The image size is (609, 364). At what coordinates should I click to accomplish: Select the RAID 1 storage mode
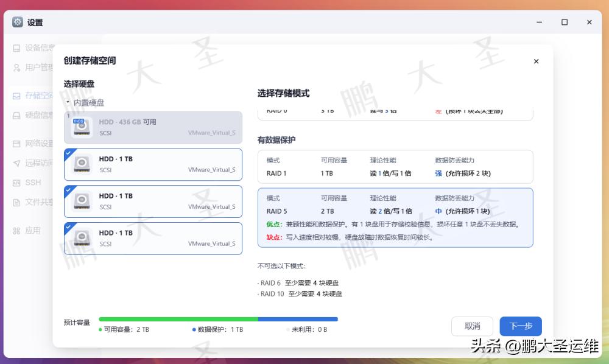pyautogui.click(x=395, y=167)
